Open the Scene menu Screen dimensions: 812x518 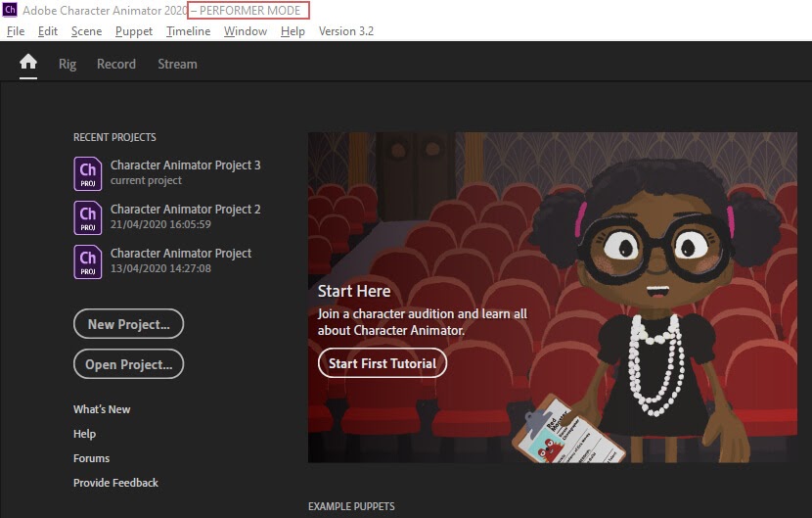pos(86,31)
